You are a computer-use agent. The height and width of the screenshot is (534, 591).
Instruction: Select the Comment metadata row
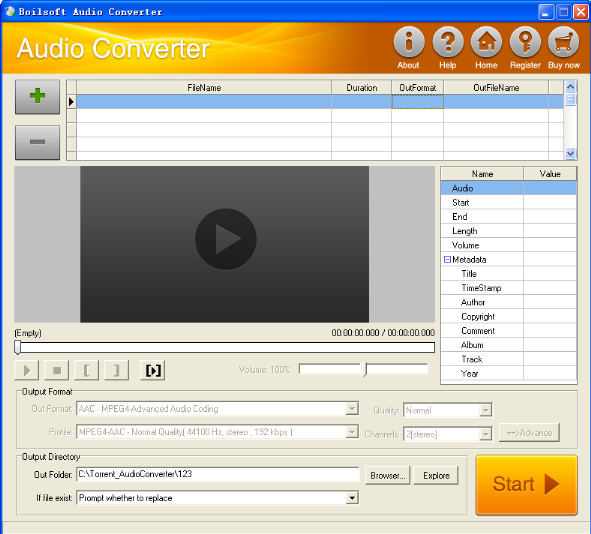(508, 331)
